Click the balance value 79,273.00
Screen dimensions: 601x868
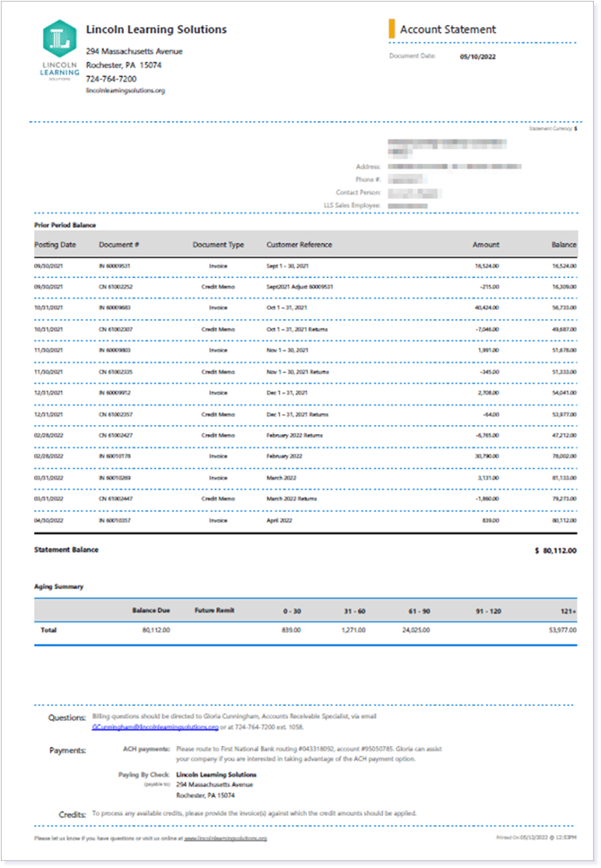click(x=564, y=499)
